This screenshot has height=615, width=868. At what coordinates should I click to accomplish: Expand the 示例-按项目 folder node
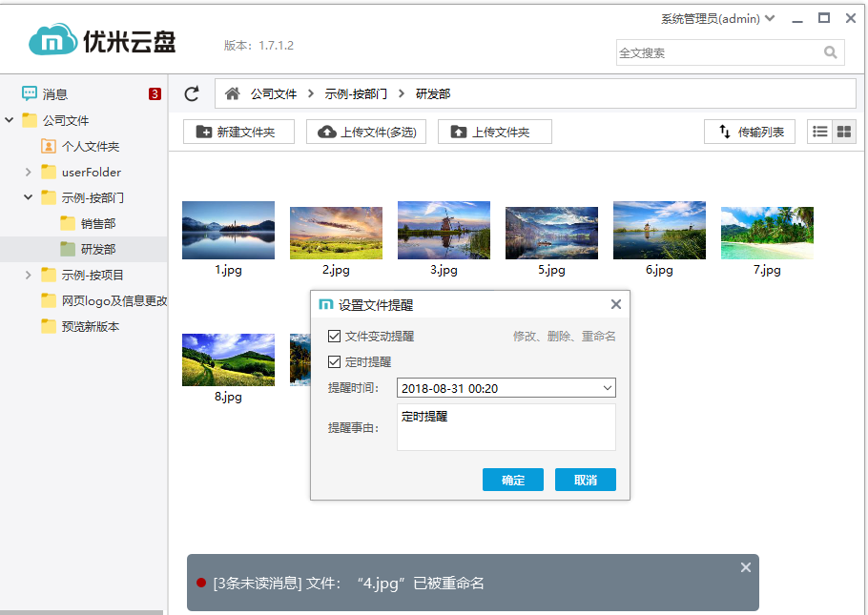(29, 276)
